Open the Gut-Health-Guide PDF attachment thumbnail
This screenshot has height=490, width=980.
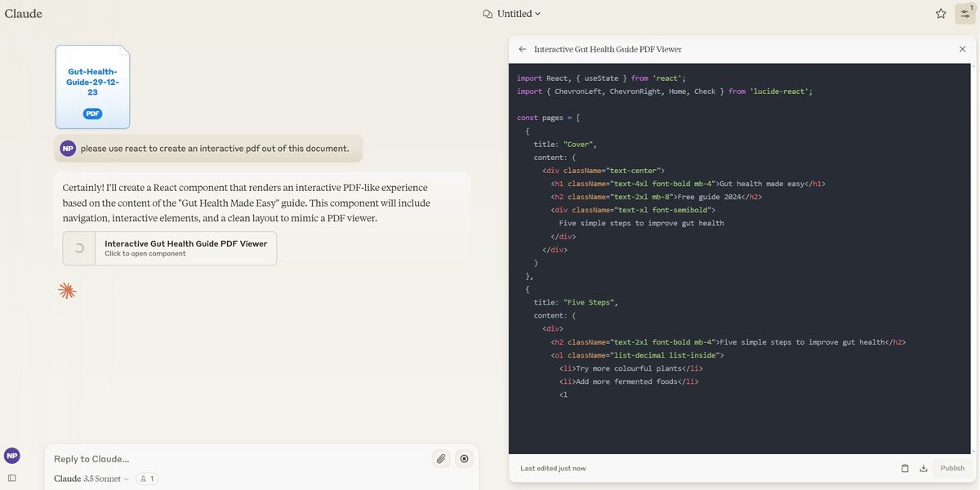click(92, 87)
